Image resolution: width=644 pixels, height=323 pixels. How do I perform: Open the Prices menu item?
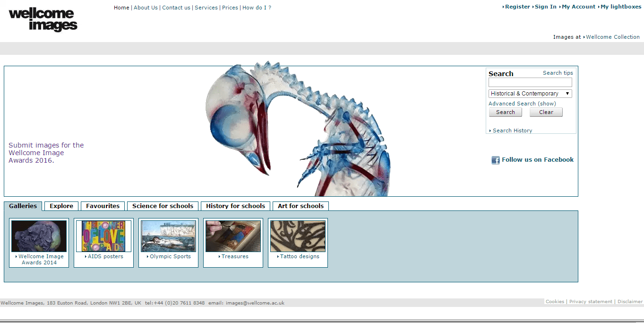pyautogui.click(x=230, y=8)
